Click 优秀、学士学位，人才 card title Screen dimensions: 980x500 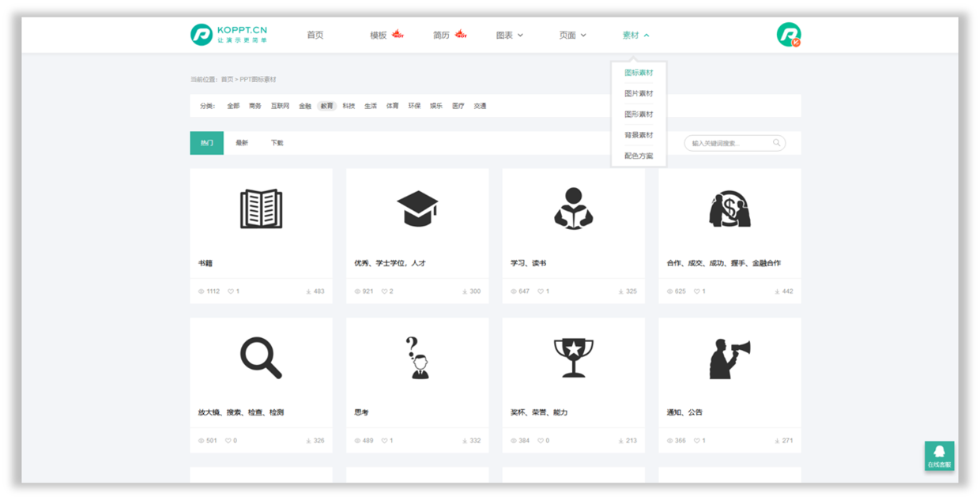(390, 263)
